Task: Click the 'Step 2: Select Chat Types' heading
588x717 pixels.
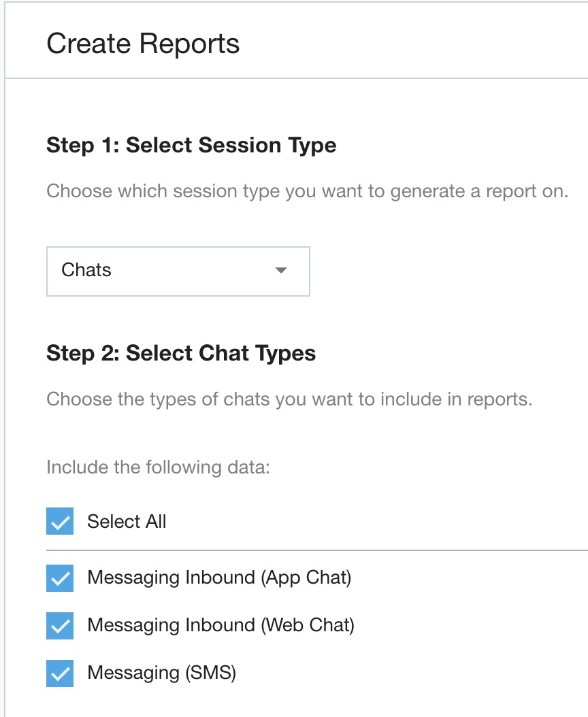Action: (x=181, y=353)
